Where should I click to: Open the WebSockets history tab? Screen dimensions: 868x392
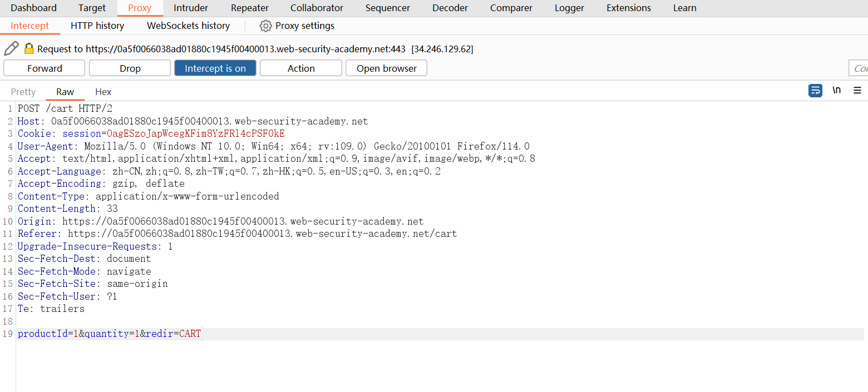coord(188,26)
